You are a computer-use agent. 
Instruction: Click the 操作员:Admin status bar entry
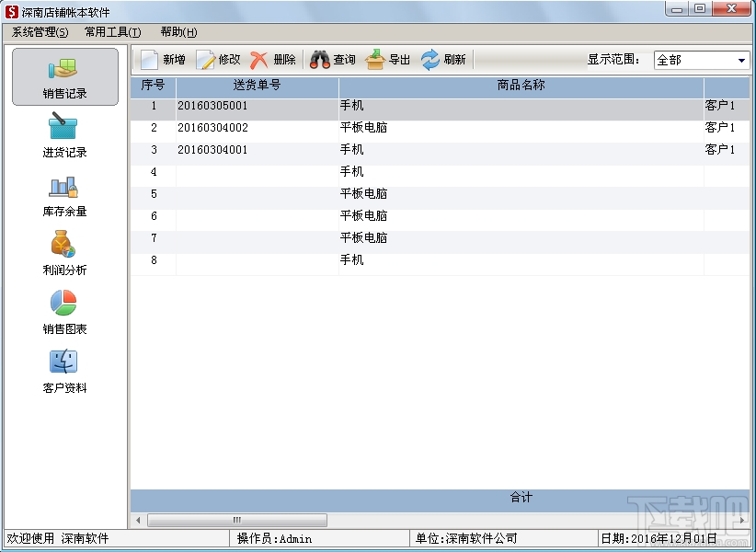[x=274, y=538]
